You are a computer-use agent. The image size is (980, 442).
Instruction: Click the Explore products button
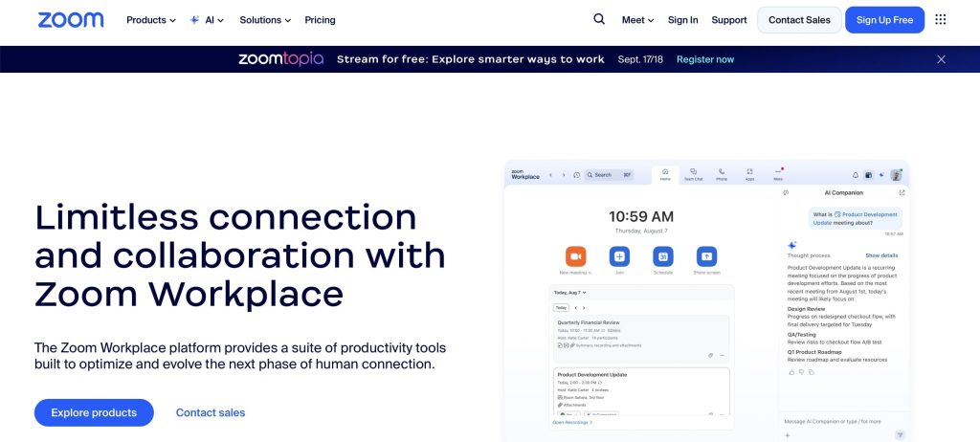point(94,412)
